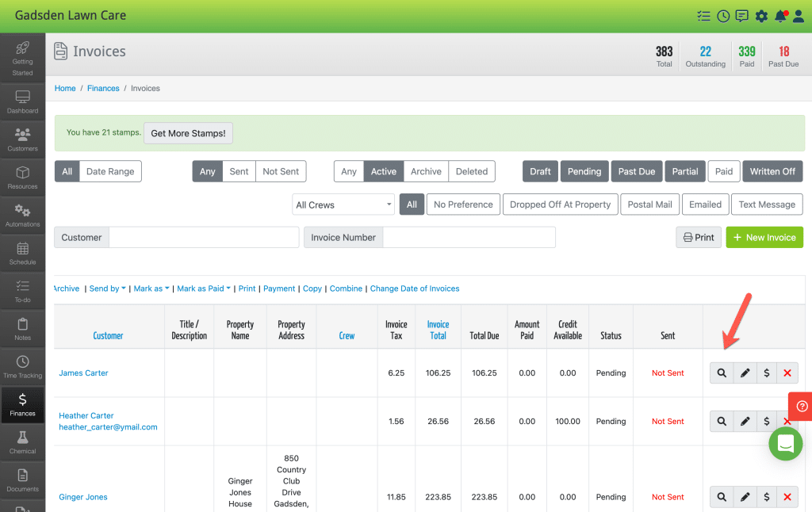The width and height of the screenshot is (812, 512).
Task: Open the Mark as Paid dropdown menu
Action: pyautogui.click(x=204, y=288)
